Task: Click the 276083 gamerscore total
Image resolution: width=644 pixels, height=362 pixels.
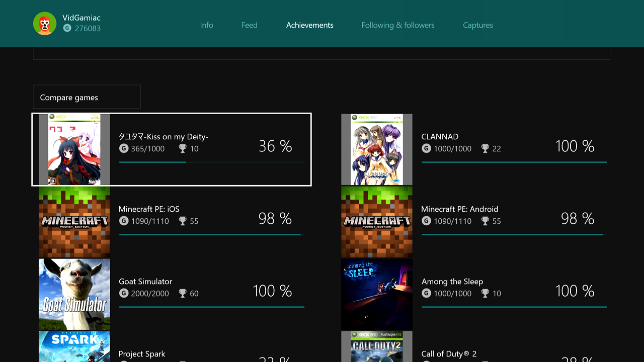Action: [x=88, y=28]
